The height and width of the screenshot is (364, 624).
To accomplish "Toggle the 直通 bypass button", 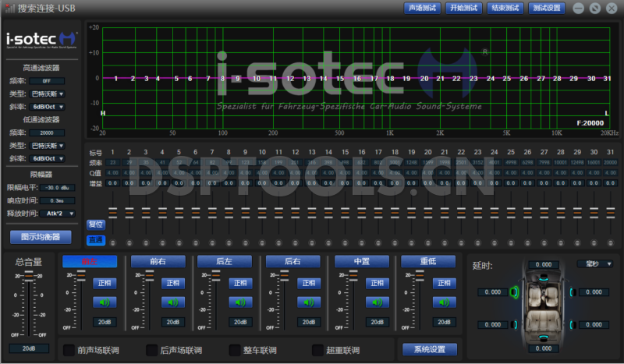I will (96, 240).
